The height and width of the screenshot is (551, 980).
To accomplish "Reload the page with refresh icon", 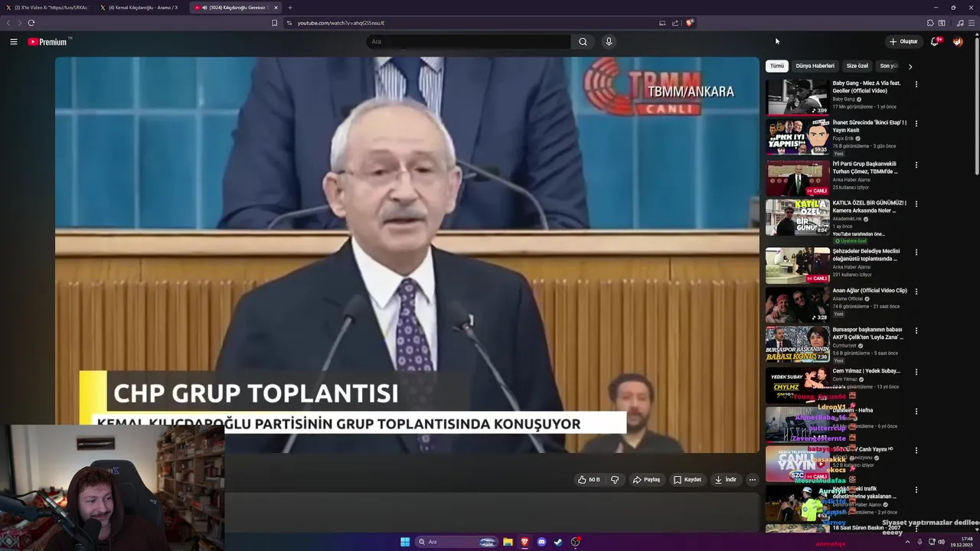I will click(x=31, y=23).
